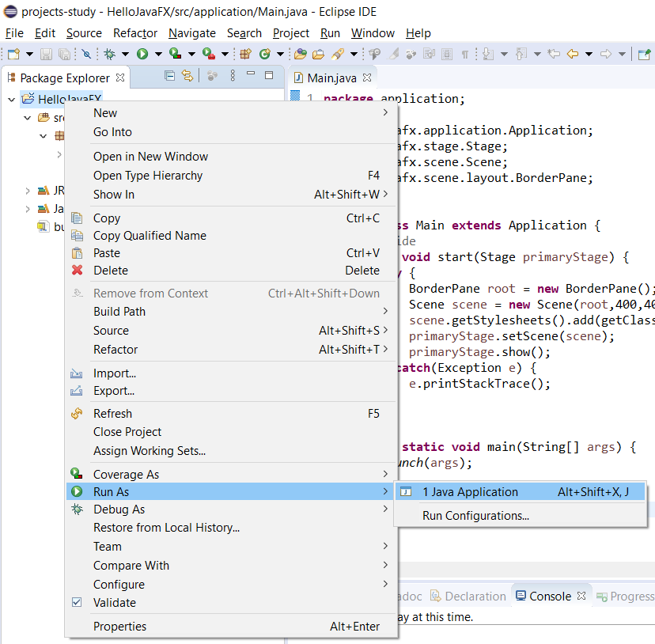Image resolution: width=655 pixels, height=644 pixels.
Task: Click the Last Edit Location icon
Action: (x=554, y=54)
